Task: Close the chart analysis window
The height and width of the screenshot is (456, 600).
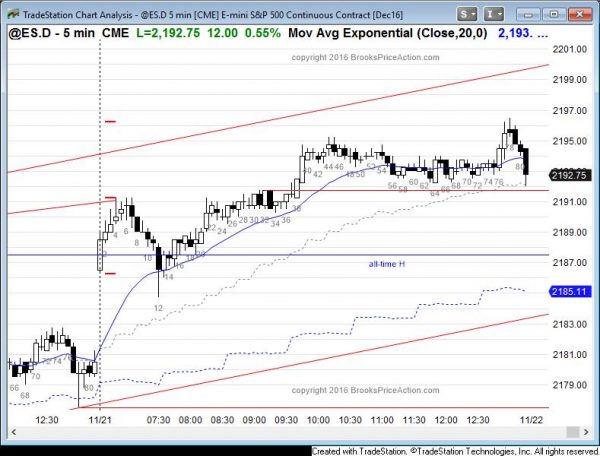Action: point(579,15)
